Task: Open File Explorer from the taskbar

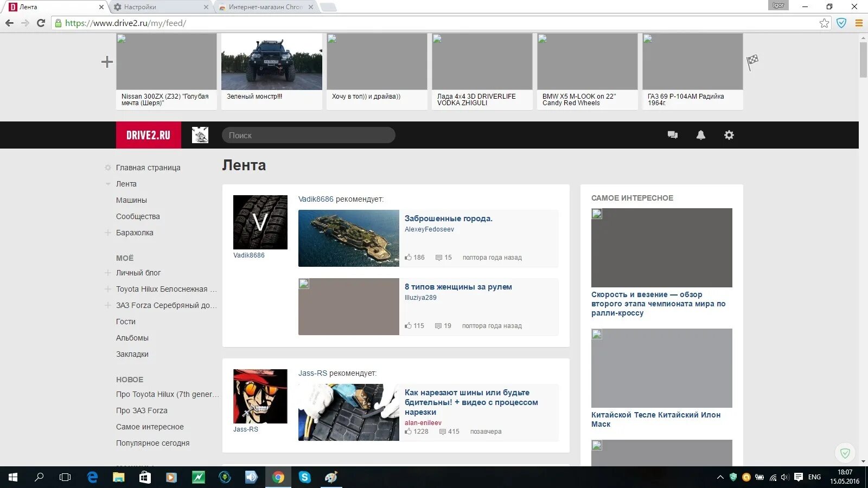Action: click(x=118, y=477)
